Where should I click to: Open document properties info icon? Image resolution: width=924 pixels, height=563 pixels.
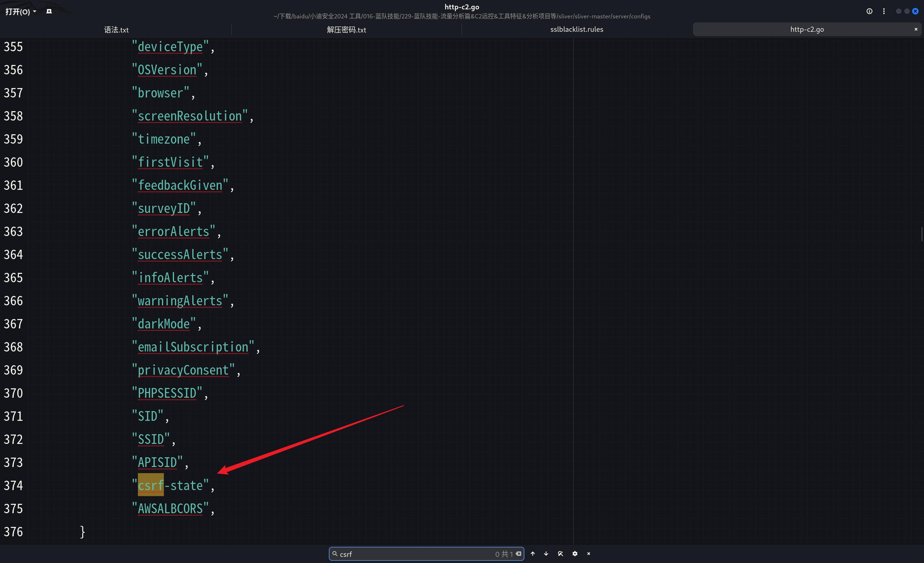coord(869,11)
